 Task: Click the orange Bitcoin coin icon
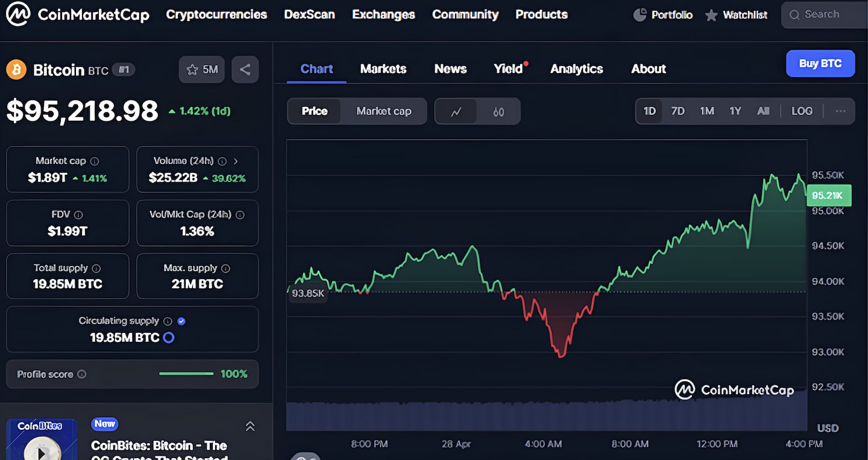[x=16, y=70]
